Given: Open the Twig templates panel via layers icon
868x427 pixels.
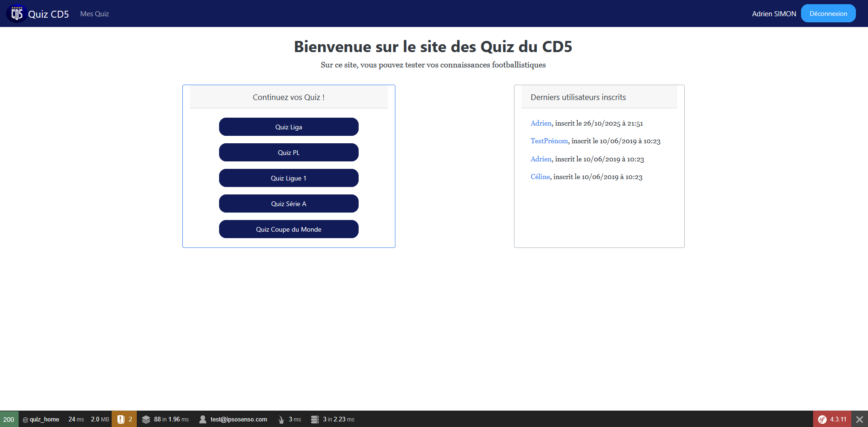Looking at the screenshot, I should point(165,419).
